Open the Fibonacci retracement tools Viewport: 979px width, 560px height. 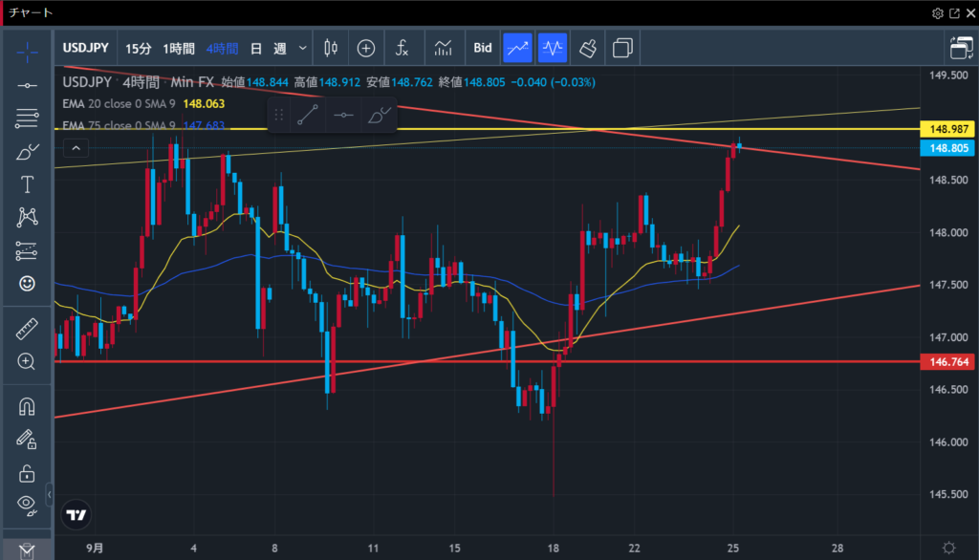pyautogui.click(x=27, y=118)
